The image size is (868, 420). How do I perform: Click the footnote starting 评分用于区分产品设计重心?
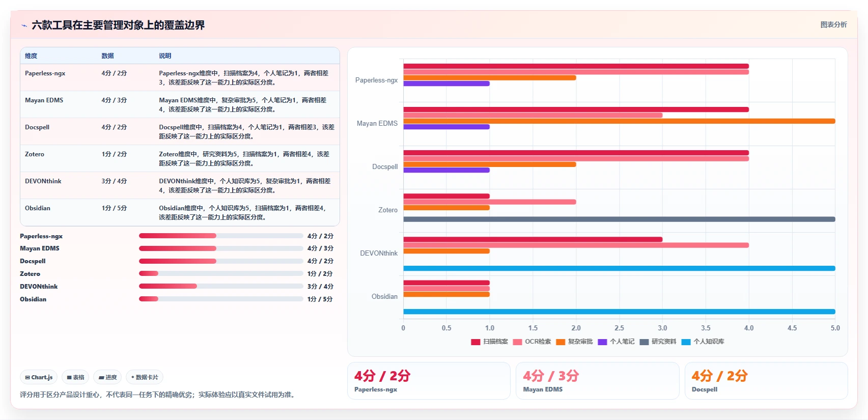point(158,395)
